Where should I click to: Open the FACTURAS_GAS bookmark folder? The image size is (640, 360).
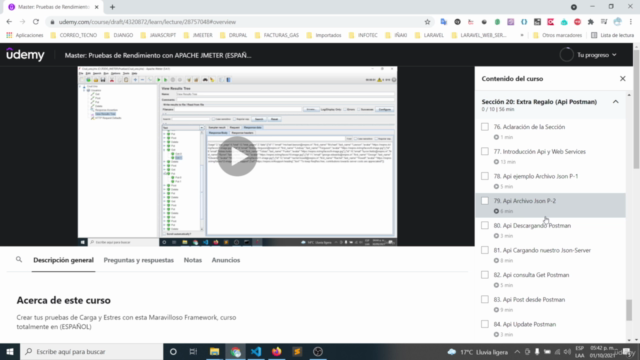point(277,35)
